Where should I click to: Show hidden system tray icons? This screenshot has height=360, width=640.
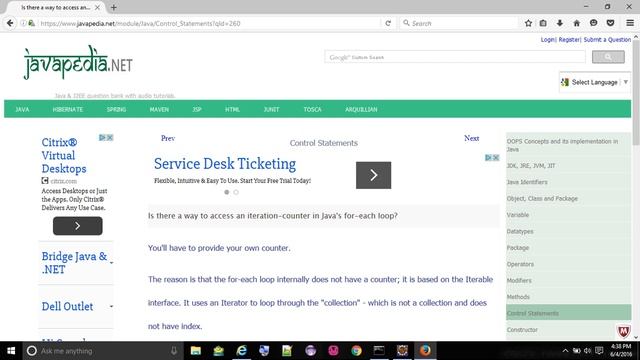point(565,351)
